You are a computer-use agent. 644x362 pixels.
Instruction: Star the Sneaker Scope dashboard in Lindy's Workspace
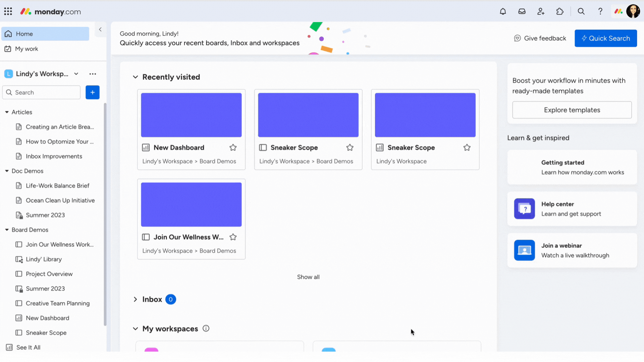[x=467, y=147]
